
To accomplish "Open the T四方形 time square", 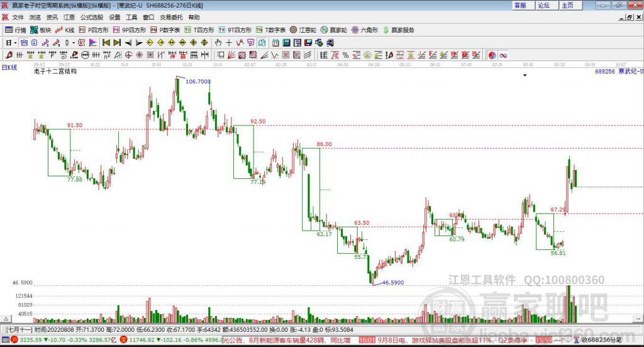I will 199,30.
